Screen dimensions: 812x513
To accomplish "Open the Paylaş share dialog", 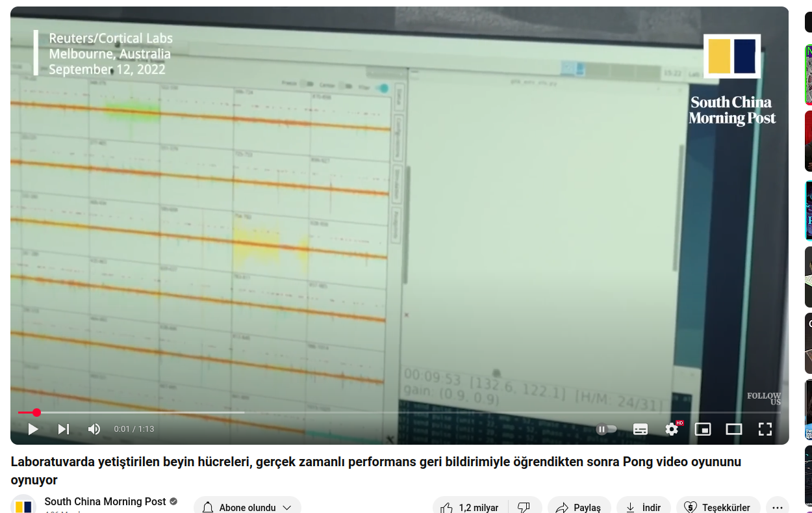I will click(x=579, y=508).
